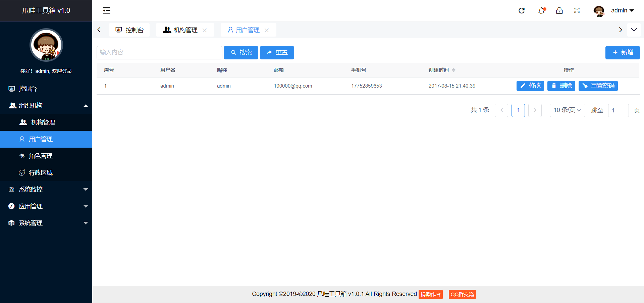Open the admin user dropdown menu
This screenshot has width=644, height=303.
[x=622, y=10]
